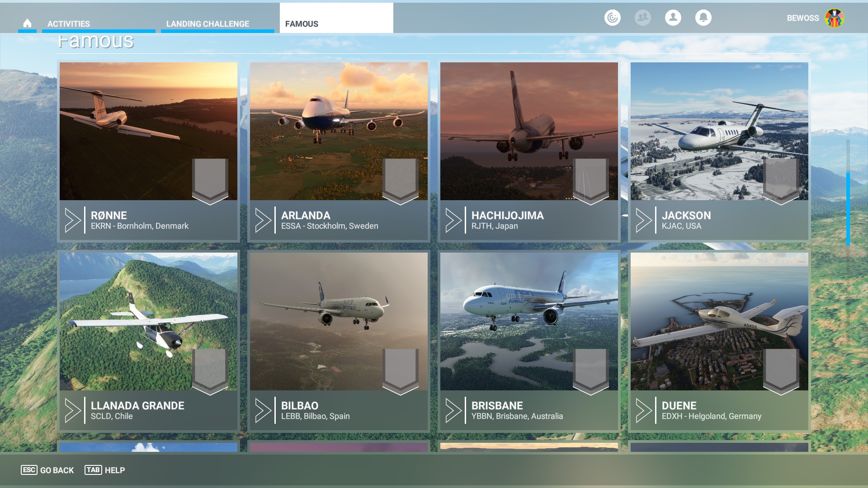This screenshot has width=868, height=488.
Task: Click 'YBBN, Brisbane, Australia' subtitle
Action: pos(517,416)
